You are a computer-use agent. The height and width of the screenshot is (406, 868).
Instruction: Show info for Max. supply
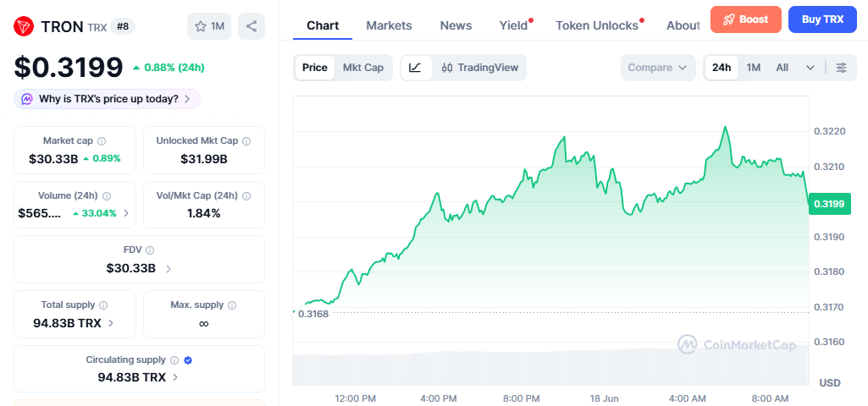tap(233, 305)
